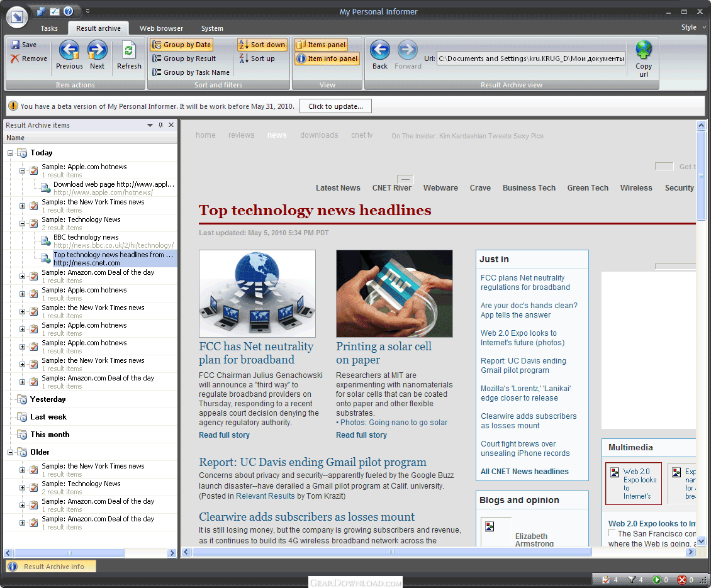Viewport: 711px width, 588px height.
Task: Toggle Group by Result option
Action: [184, 58]
